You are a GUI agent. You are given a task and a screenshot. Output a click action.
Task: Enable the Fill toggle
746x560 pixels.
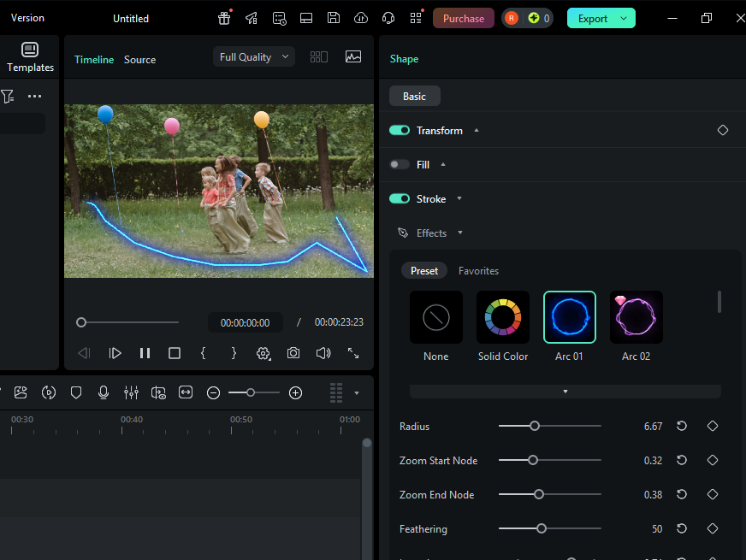pos(400,165)
